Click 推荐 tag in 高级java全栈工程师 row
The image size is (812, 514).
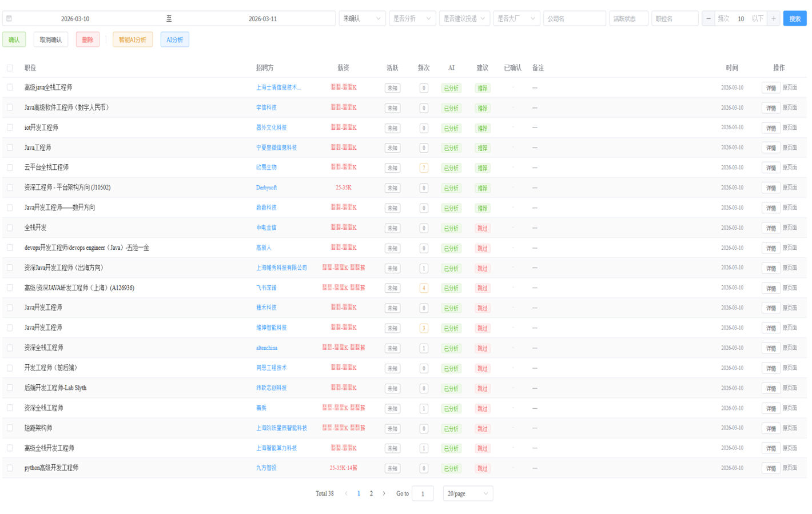[x=482, y=88]
